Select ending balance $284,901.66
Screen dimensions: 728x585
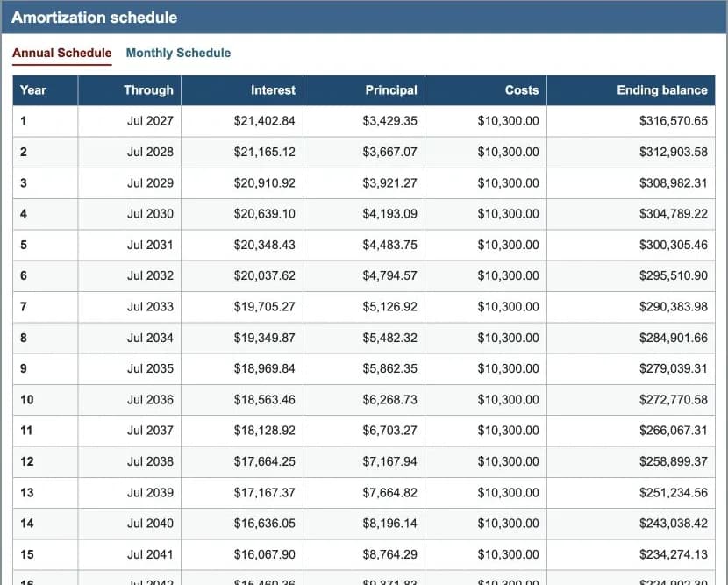[674, 338]
